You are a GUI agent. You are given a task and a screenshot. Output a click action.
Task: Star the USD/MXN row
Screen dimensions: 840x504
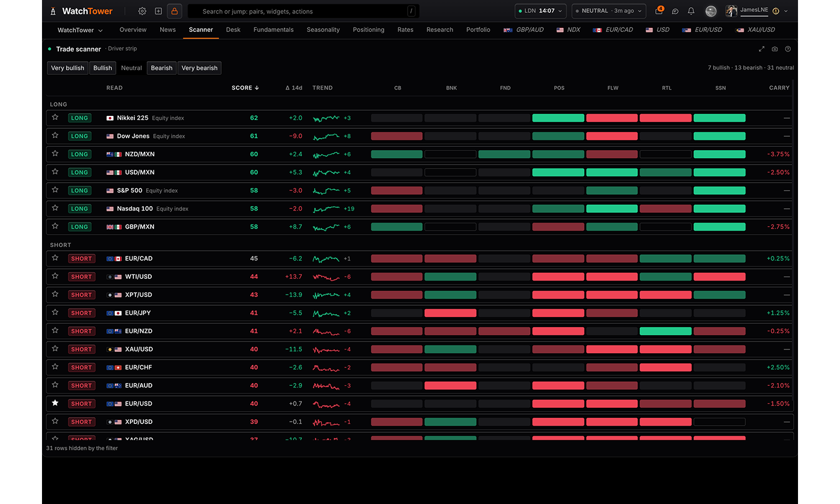[x=55, y=172]
